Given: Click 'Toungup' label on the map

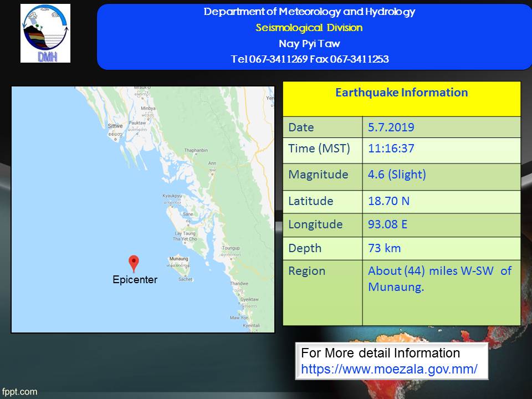Looking at the screenshot, I should click(231, 248).
